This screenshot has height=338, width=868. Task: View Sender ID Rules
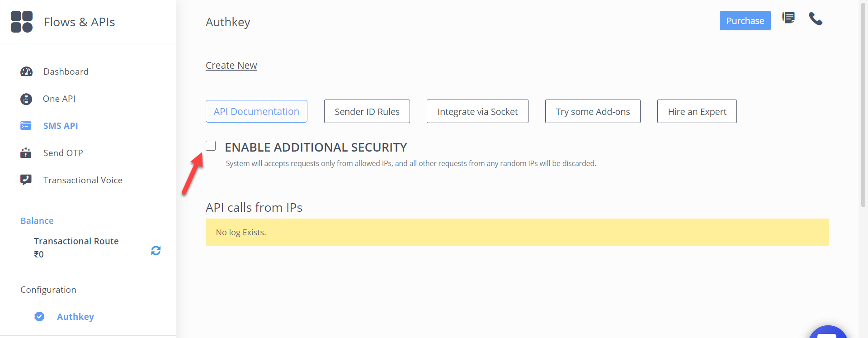click(367, 111)
